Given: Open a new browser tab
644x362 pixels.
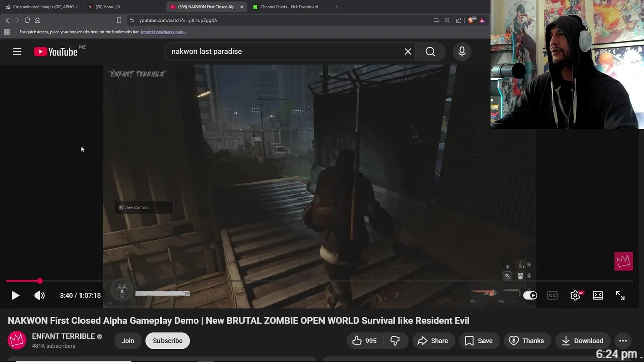Looking at the screenshot, I should tap(337, 7).
